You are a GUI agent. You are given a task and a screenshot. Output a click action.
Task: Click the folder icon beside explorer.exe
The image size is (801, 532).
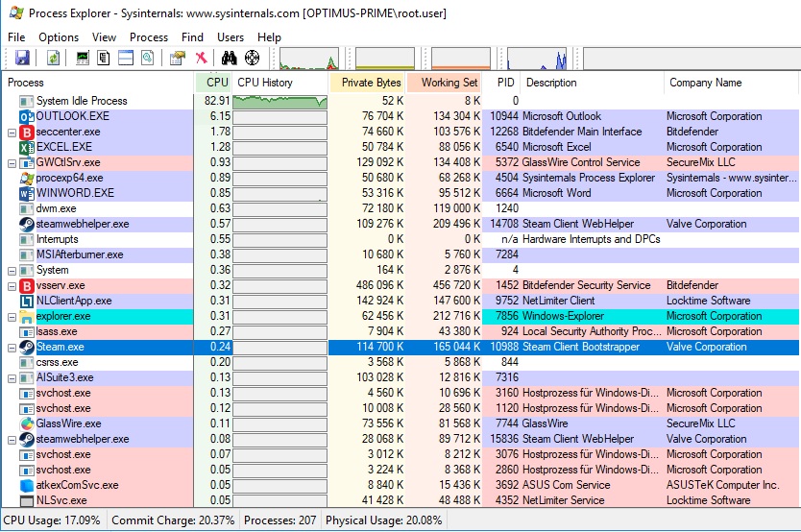pyautogui.click(x=27, y=317)
